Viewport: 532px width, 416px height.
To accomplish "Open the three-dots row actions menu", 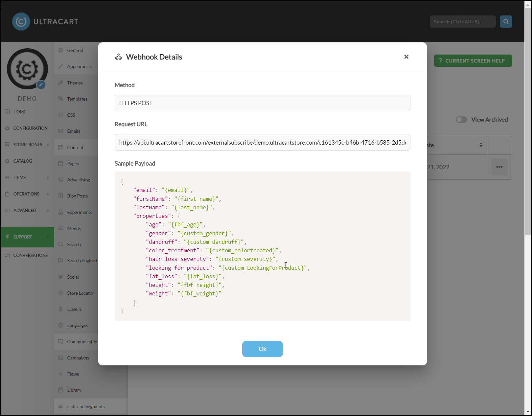I will 499,167.
